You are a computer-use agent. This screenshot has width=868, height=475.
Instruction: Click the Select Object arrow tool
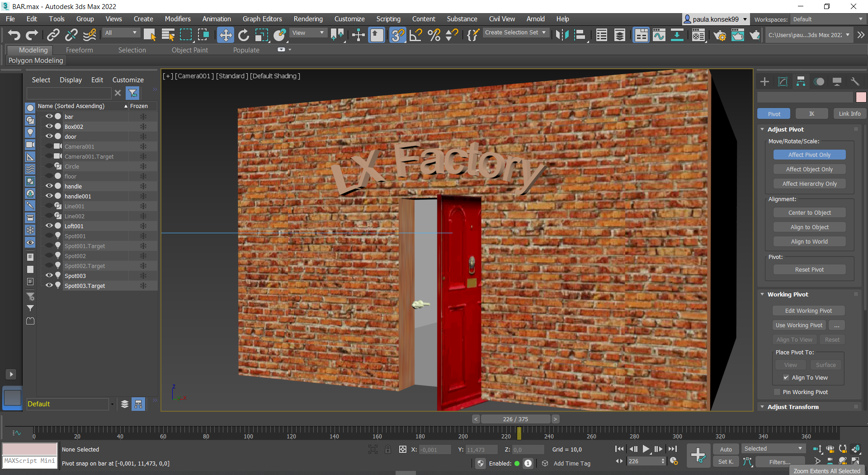coord(150,35)
